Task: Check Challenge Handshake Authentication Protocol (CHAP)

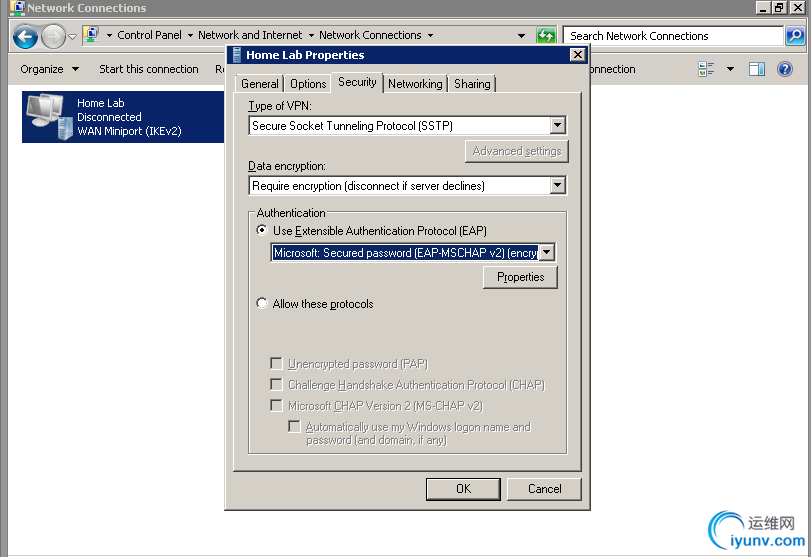Action: click(x=277, y=385)
